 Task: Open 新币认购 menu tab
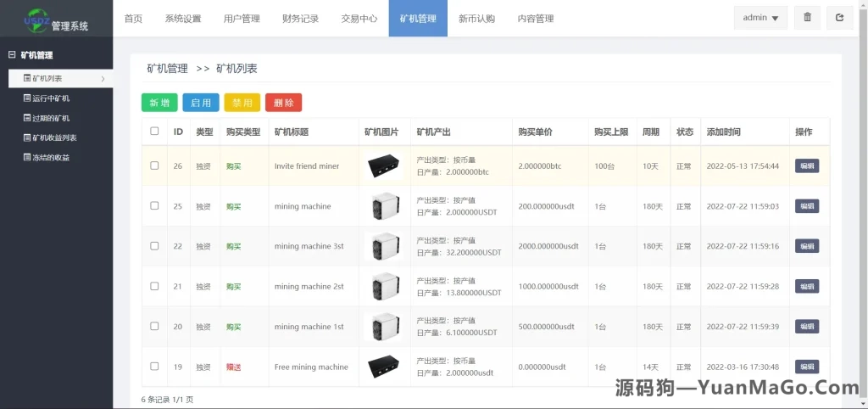point(476,19)
